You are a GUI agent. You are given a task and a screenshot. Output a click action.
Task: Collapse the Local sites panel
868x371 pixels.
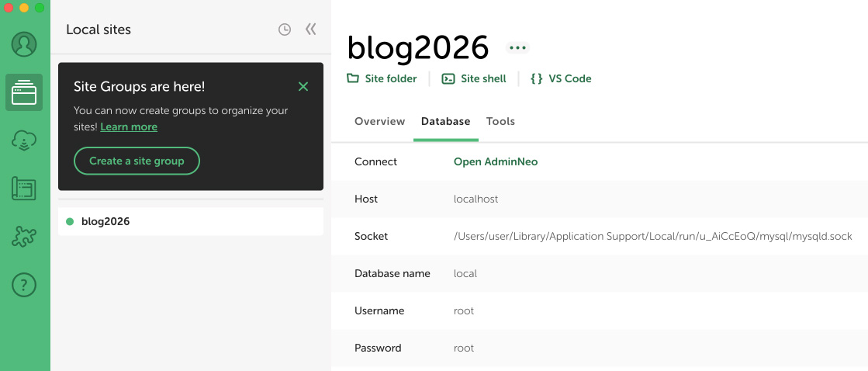coord(310,29)
